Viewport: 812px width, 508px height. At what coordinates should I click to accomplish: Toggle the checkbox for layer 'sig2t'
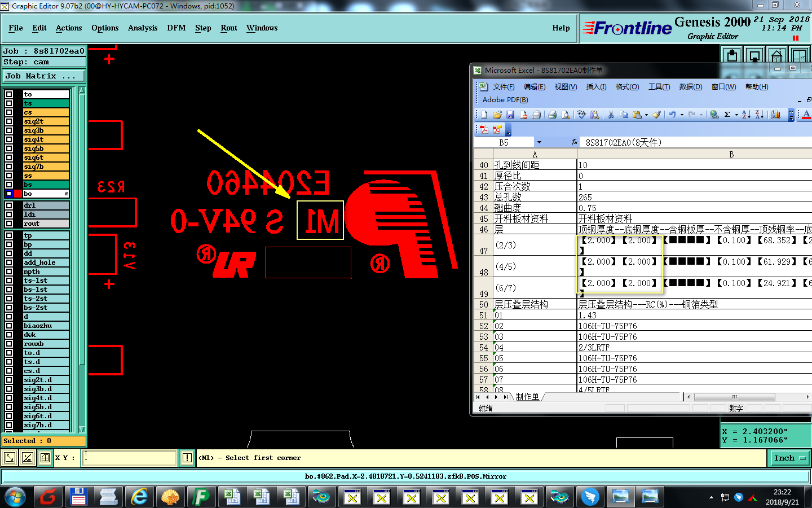[x=9, y=121]
